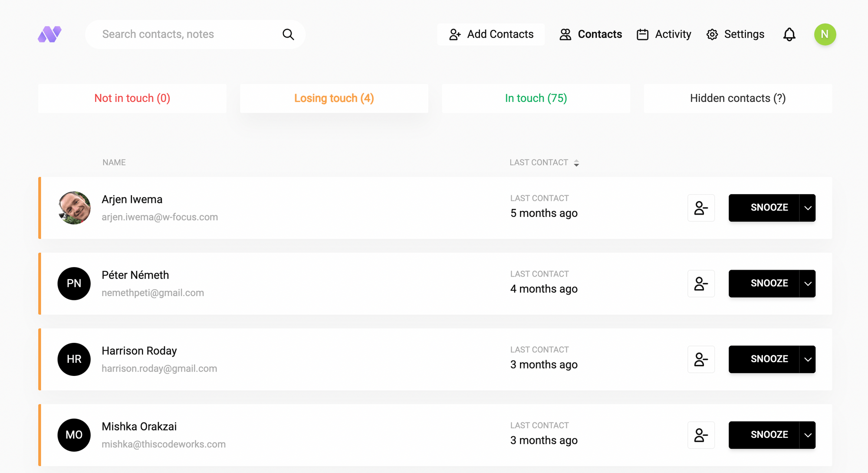868x473 pixels.
Task: Switch to In touch (75) tab
Action: [536, 98]
